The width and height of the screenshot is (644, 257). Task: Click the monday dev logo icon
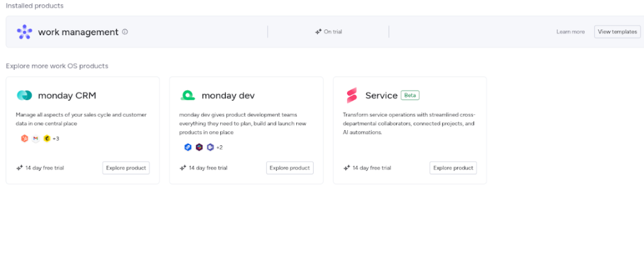(187, 96)
